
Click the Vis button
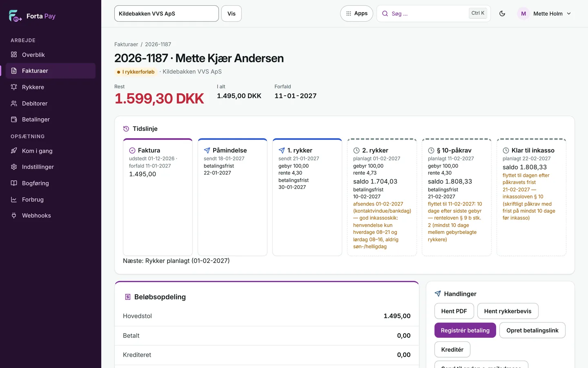coord(232,13)
